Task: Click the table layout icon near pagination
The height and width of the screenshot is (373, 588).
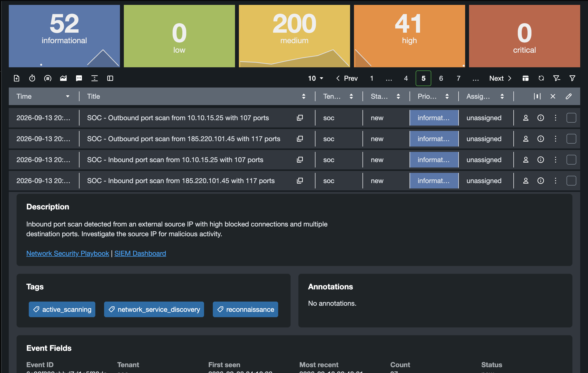Action: [526, 78]
